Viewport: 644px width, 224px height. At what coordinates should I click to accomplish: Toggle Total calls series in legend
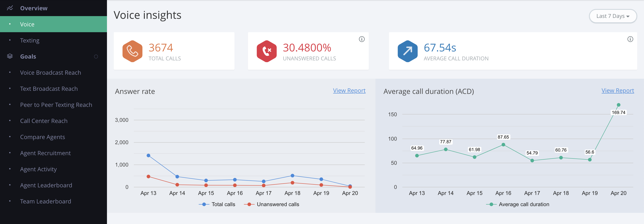pos(217,204)
